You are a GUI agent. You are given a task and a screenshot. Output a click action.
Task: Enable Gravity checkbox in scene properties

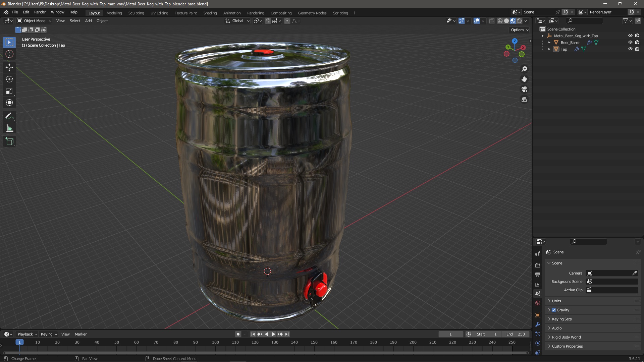pyautogui.click(x=554, y=310)
